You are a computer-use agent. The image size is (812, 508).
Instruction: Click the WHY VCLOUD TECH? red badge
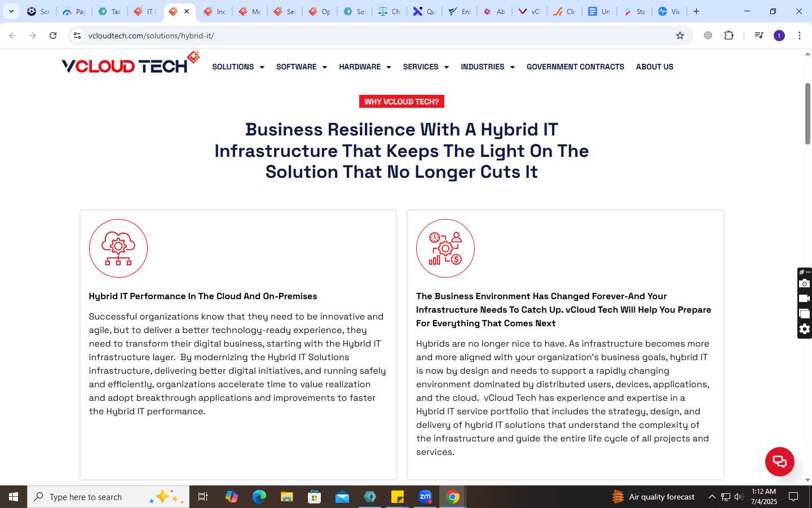pos(401,102)
